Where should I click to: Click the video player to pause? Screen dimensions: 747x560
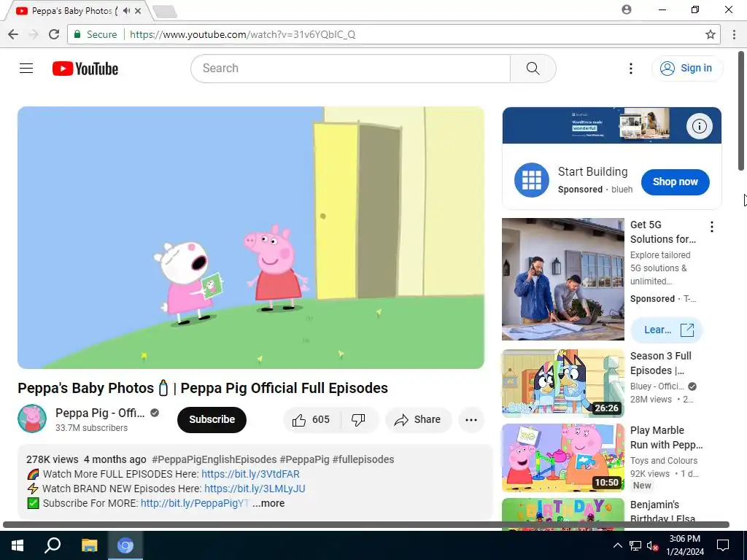coord(251,237)
